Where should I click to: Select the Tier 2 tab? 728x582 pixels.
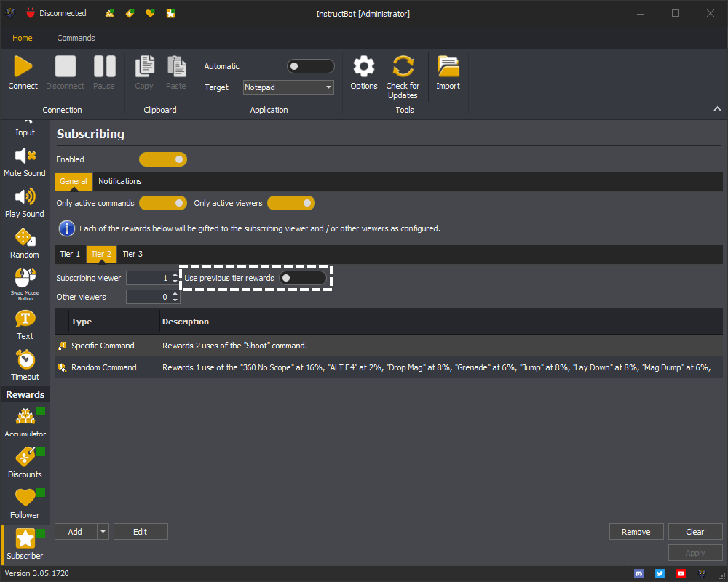coord(101,255)
